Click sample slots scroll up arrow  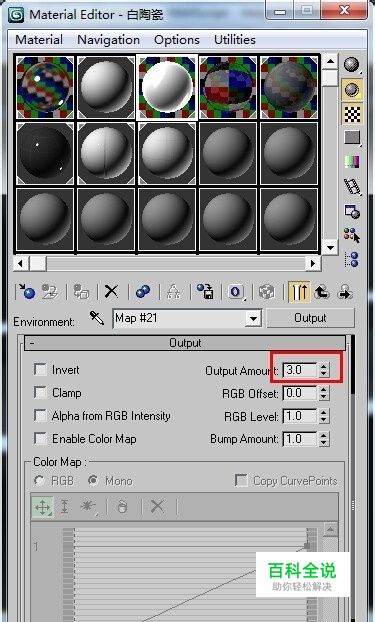(330, 61)
